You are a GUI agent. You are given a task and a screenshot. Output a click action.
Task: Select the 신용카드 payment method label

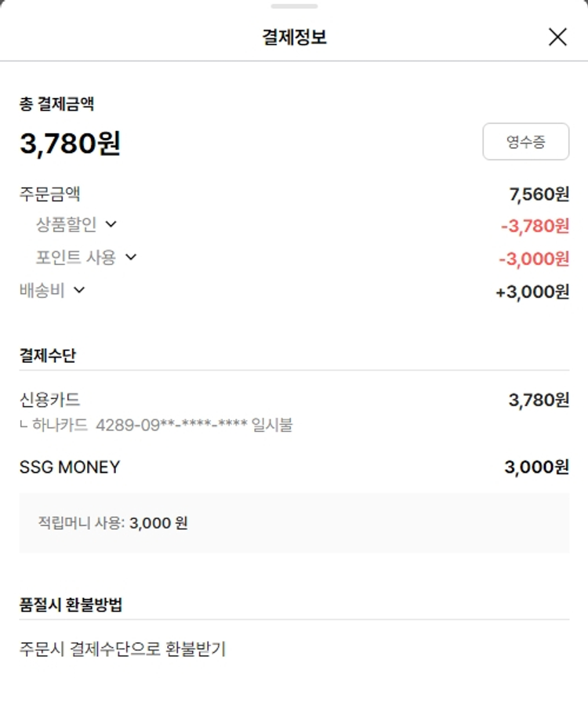coord(50,400)
